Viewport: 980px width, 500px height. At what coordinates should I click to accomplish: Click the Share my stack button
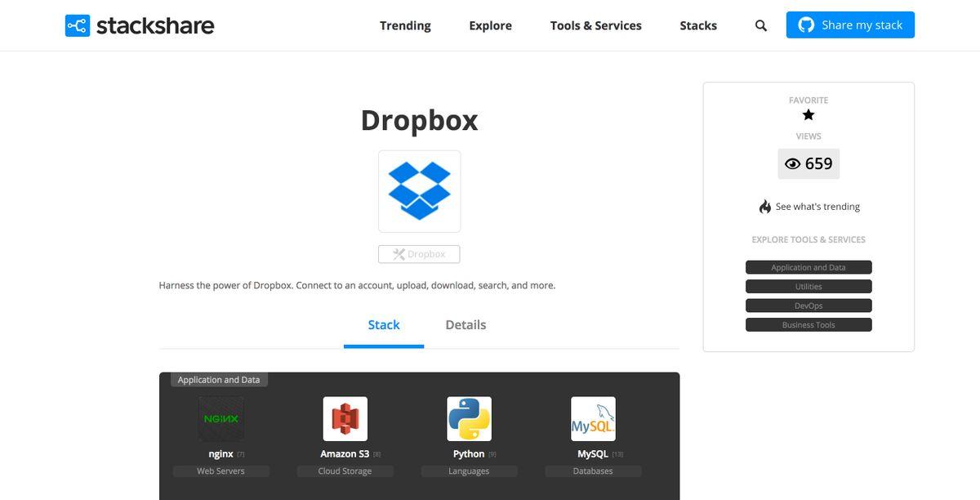(849, 25)
